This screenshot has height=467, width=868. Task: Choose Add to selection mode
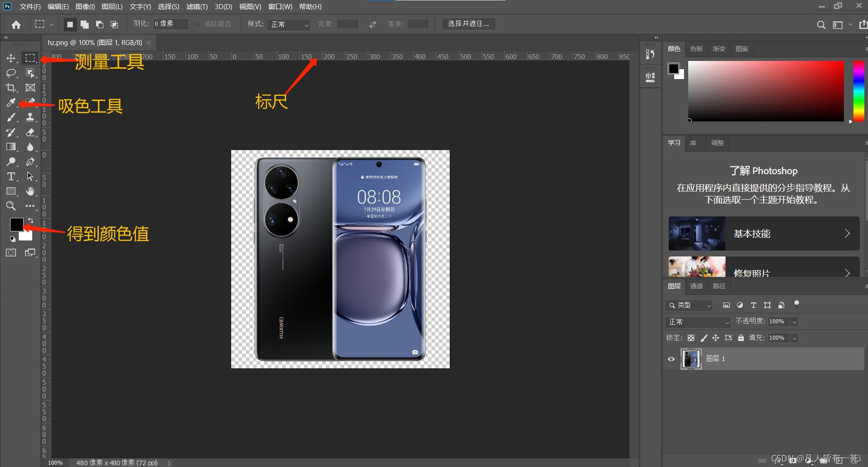(85, 25)
